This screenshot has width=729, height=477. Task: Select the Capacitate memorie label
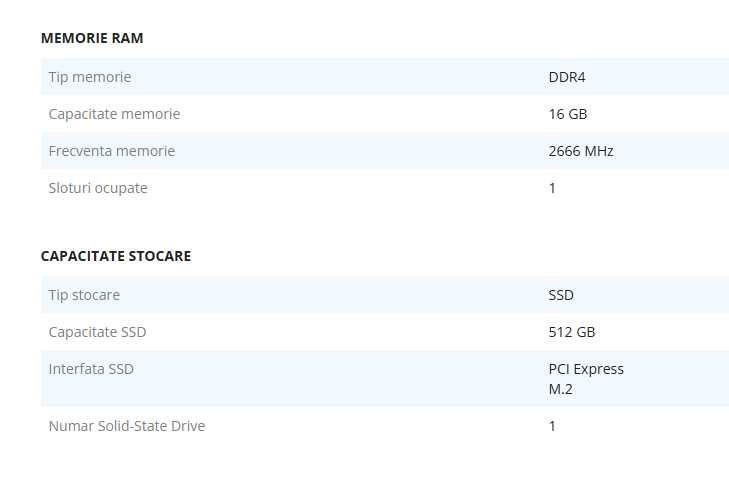tap(114, 114)
